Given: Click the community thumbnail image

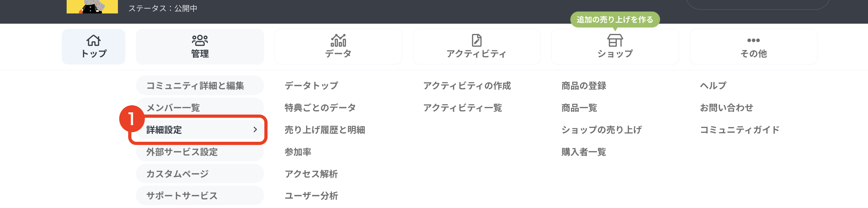Looking at the screenshot, I should [92, 7].
